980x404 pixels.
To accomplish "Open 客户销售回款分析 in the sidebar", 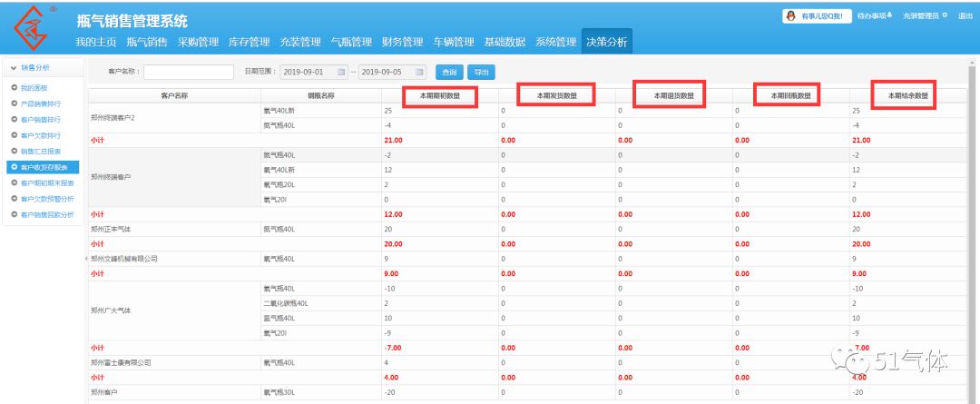I will [47, 214].
